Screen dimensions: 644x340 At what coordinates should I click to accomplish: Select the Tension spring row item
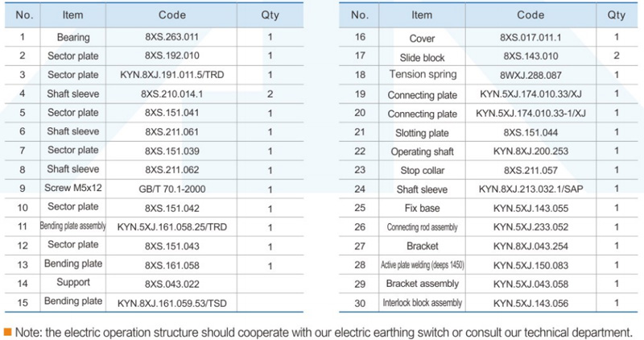point(422,75)
